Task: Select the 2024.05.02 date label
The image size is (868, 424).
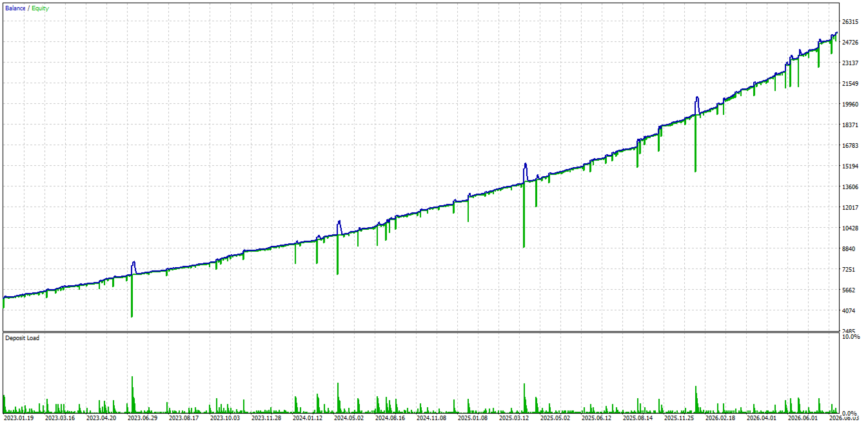Action: click(x=350, y=418)
